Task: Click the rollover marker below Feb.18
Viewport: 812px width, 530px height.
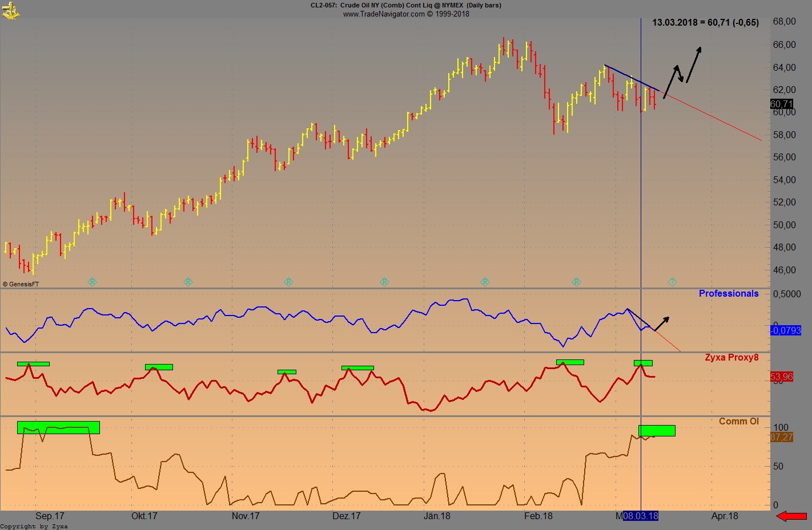Action: (x=576, y=282)
